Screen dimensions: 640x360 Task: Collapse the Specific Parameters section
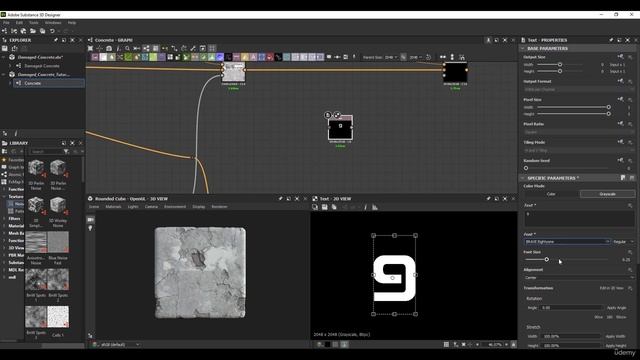[x=522, y=178]
